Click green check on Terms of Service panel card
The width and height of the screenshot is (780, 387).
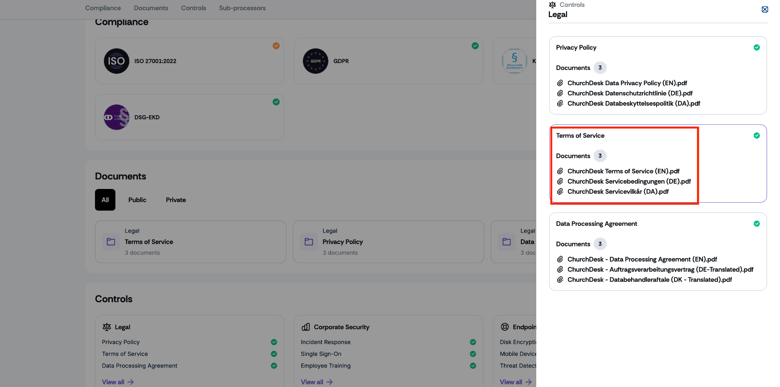pos(757,136)
